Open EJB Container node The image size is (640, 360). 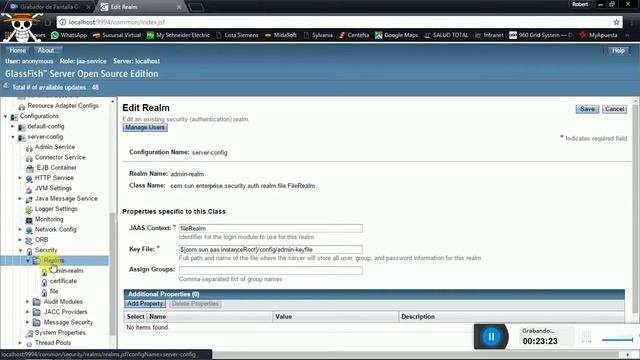tap(56, 167)
